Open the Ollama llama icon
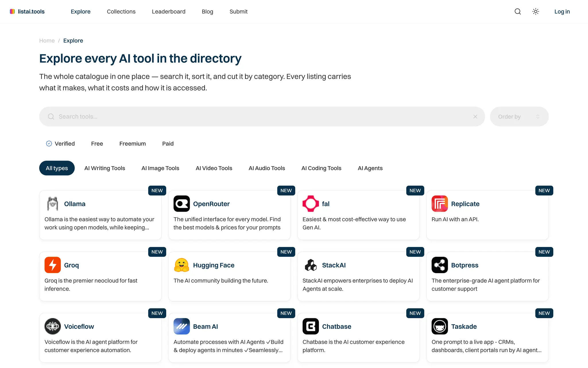 53,204
